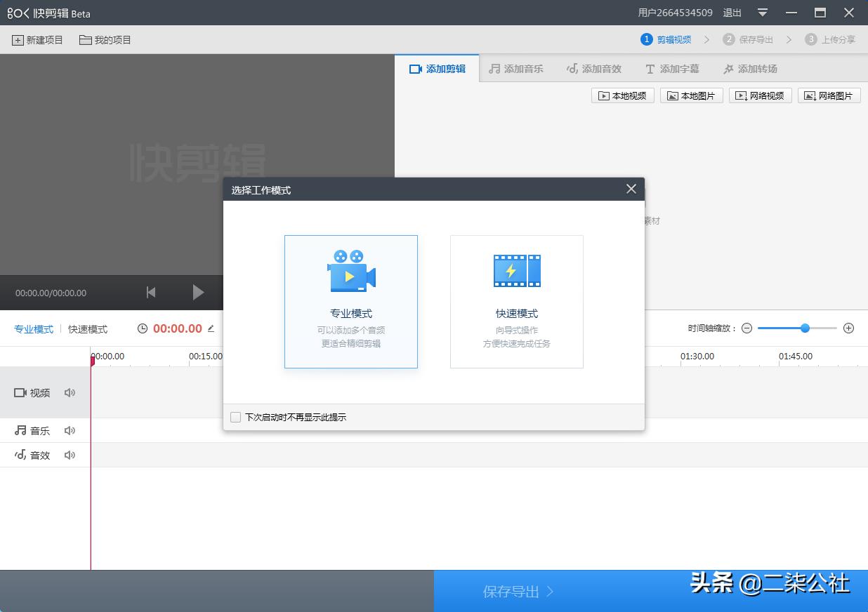Image resolution: width=868 pixels, height=612 pixels.
Task: Check 下次启动时不再显示此提示 checkbox
Action: tap(236, 418)
